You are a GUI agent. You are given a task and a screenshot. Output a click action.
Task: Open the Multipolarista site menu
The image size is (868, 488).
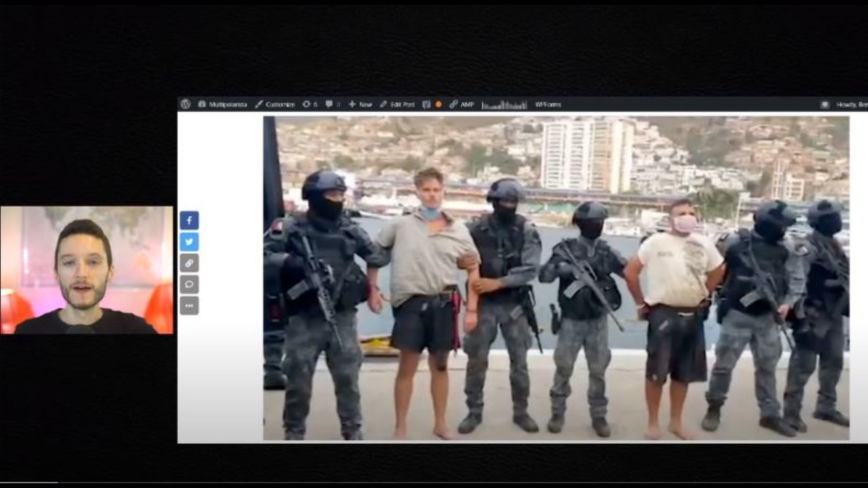(x=222, y=104)
